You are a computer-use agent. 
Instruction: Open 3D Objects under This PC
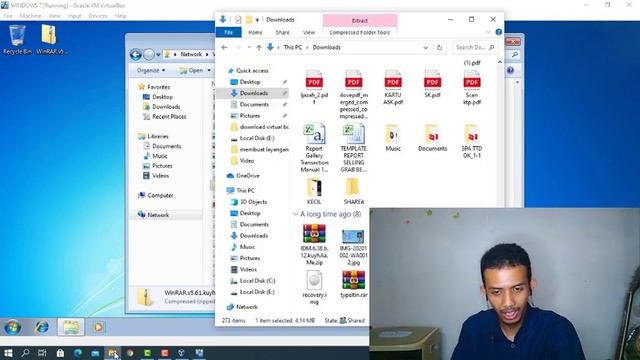pyautogui.click(x=253, y=202)
